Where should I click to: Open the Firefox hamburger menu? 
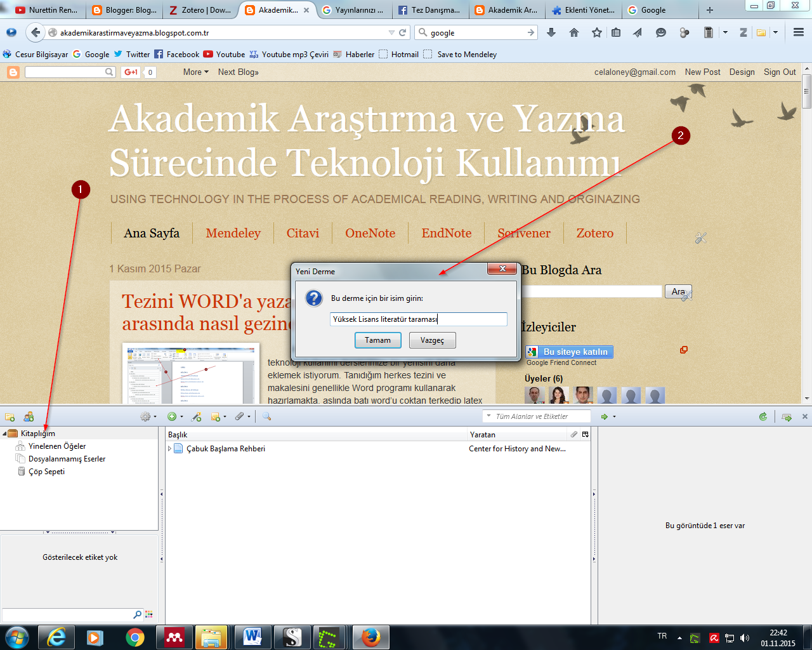(x=799, y=32)
